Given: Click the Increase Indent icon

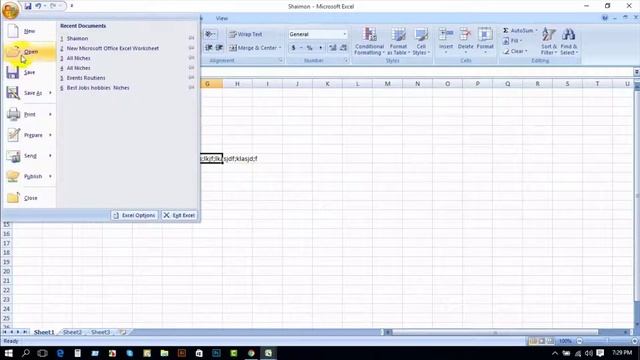Looking at the screenshot, I should point(219,48).
